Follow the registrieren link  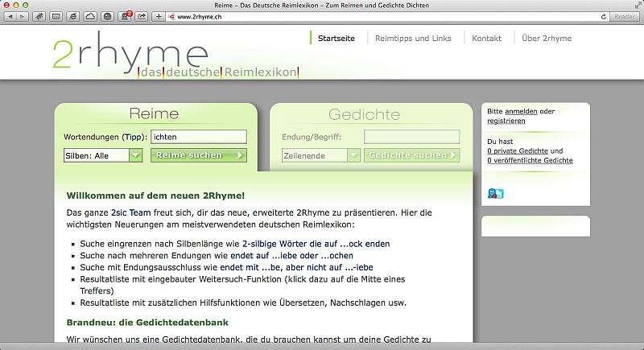(506, 121)
